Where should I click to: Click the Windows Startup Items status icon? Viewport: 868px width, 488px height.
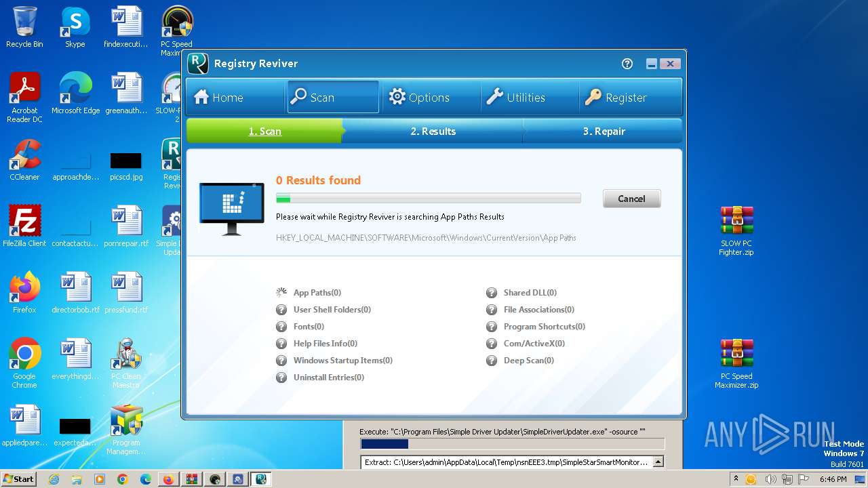pyautogui.click(x=281, y=361)
